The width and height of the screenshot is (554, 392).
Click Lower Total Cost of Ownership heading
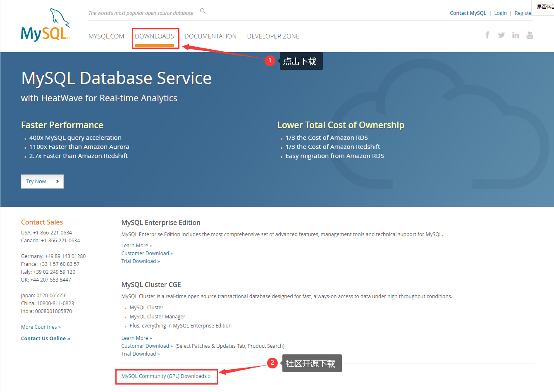pyautogui.click(x=341, y=125)
